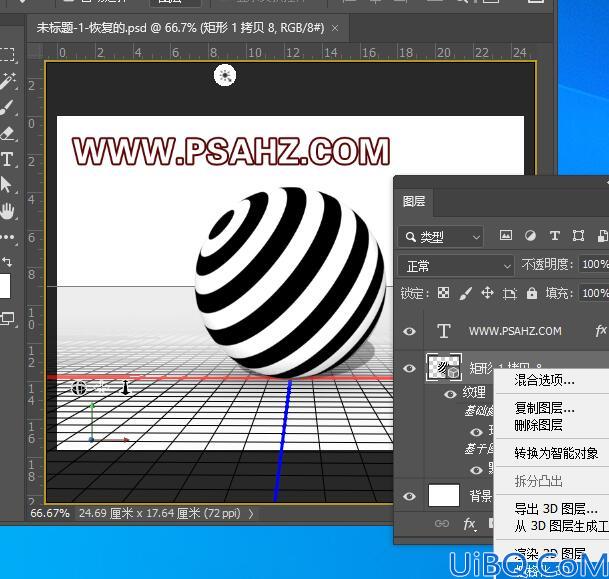Select the Brush tool
The height and width of the screenshot is (579, 609).
7,108
